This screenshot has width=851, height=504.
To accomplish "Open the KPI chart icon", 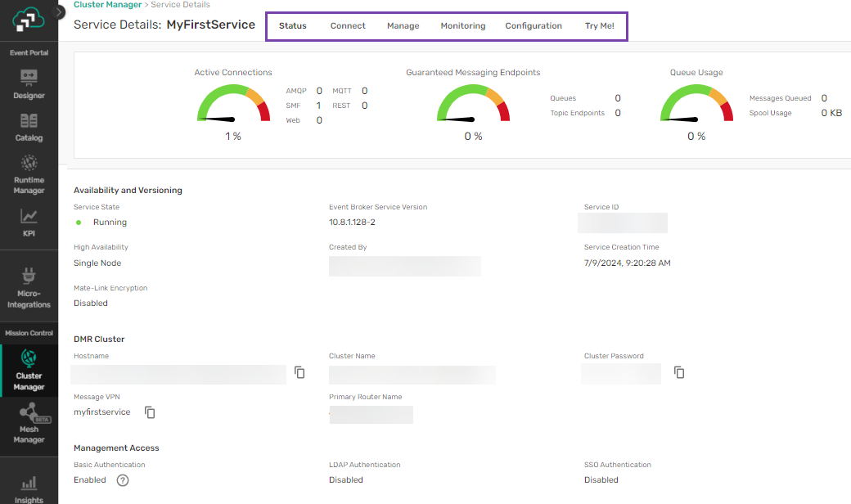I will point(29,217).
